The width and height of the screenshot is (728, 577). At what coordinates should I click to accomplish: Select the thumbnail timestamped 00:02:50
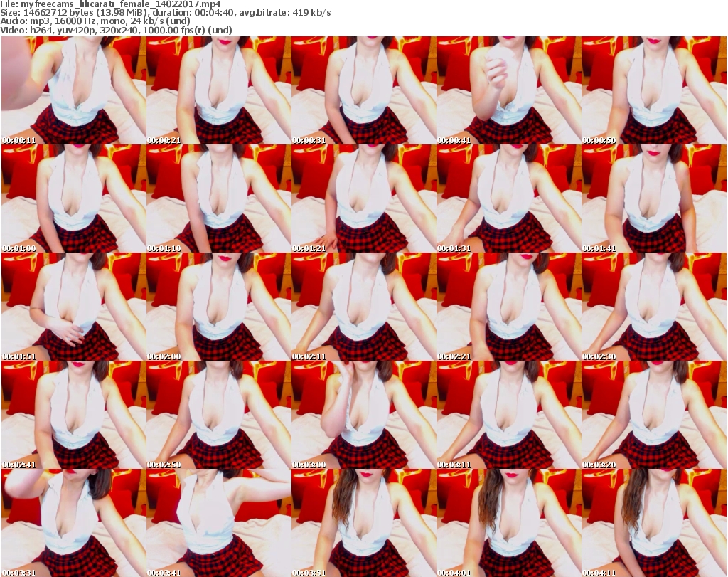tap(219, 415)
